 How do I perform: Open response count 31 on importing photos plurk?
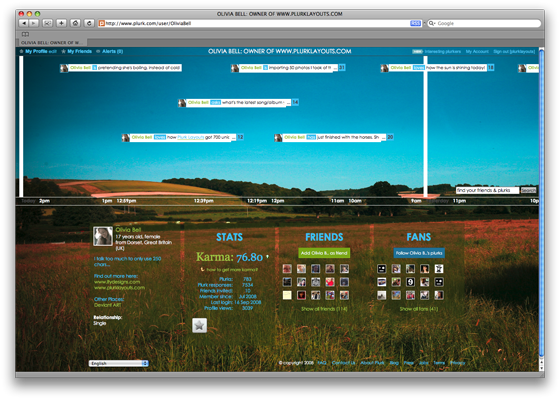pos(342,68)
